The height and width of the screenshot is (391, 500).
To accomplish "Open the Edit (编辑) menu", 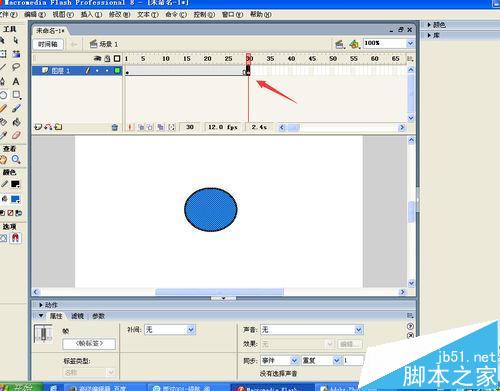I will 35,15.
